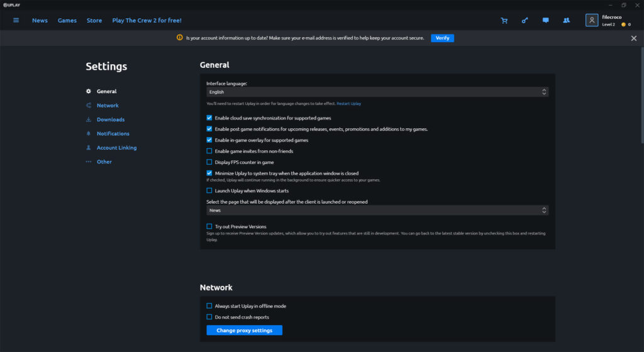Image resolution: width=644 pixels, height=352 pixels.
Task: Uncheck post game notifications option
Action: pyautogui.click(x=209, y=129)
